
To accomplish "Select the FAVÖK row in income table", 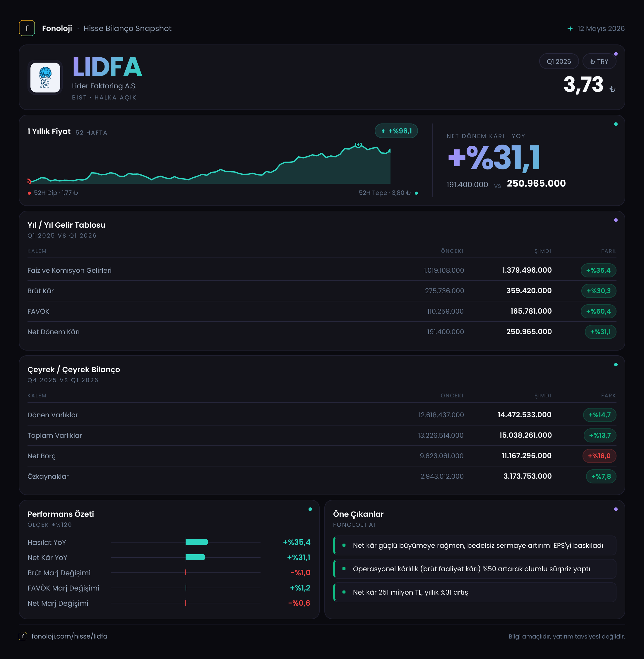I will [322, 311].
